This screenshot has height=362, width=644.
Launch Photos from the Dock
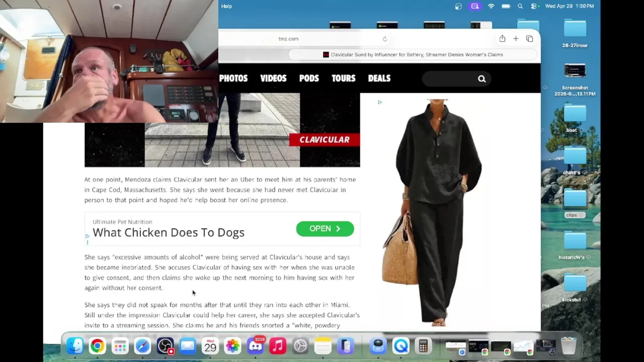(x=232, y=346)
